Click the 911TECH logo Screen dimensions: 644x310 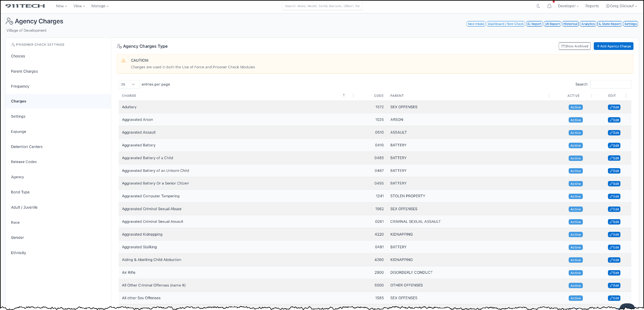click(x=25, y=6)
